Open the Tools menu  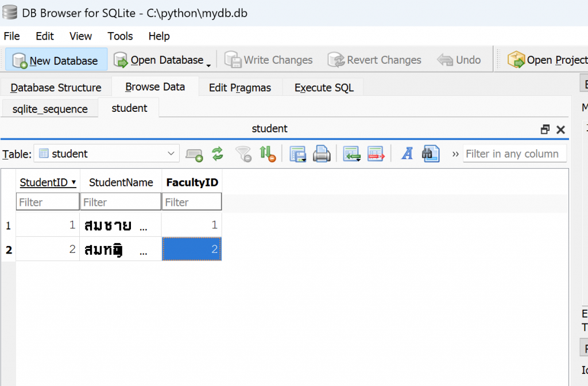(x=120, y=36)
